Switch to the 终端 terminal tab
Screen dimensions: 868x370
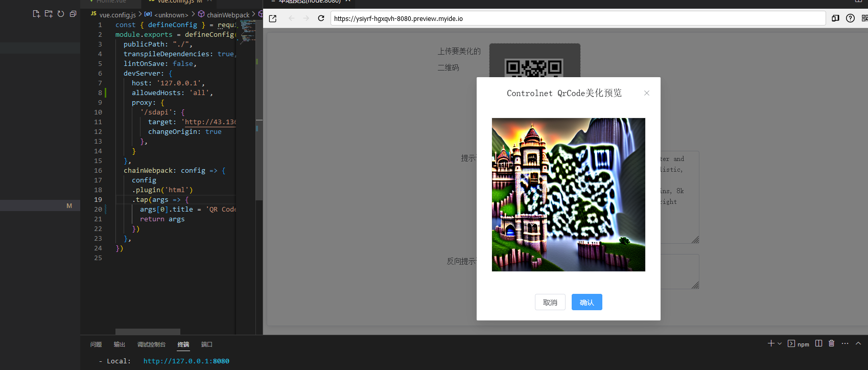pyautogui.click(x=183, y=344)
